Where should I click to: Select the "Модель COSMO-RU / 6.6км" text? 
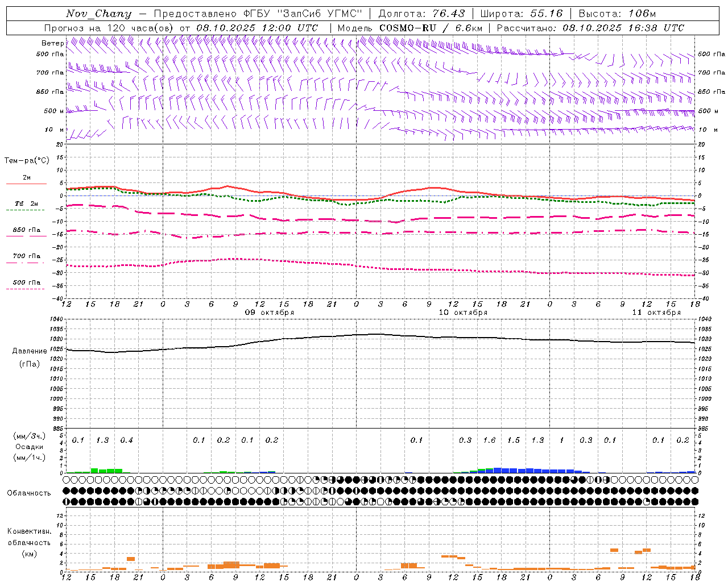tap(410, 28)
